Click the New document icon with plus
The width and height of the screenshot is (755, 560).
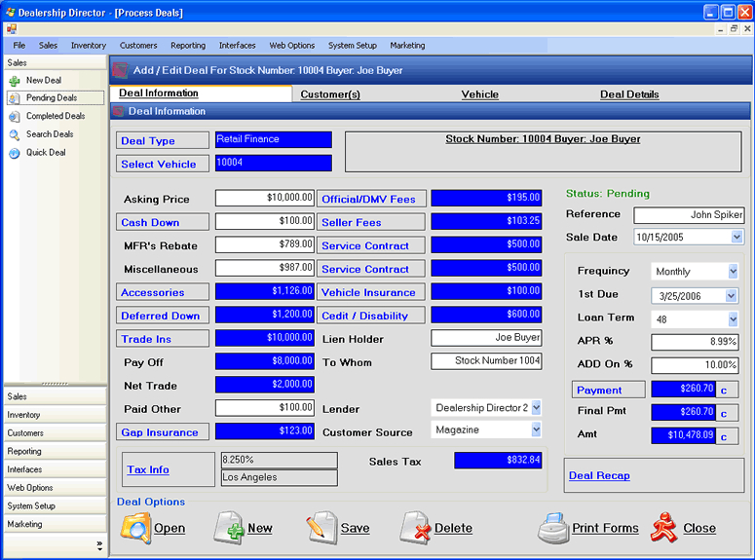pyautogui.click(x=229, y=528)
